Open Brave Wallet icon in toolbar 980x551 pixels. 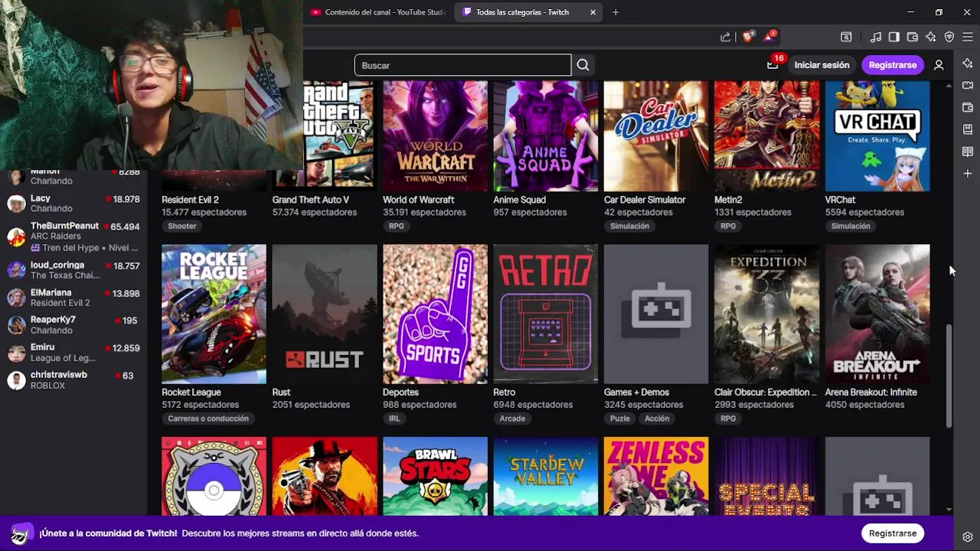(913, 37)
